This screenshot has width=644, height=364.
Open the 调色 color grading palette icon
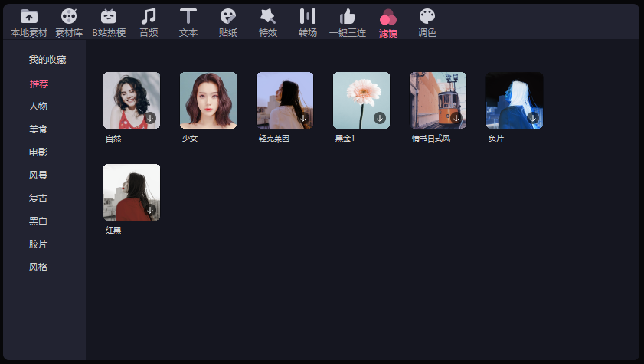point(427,16)
